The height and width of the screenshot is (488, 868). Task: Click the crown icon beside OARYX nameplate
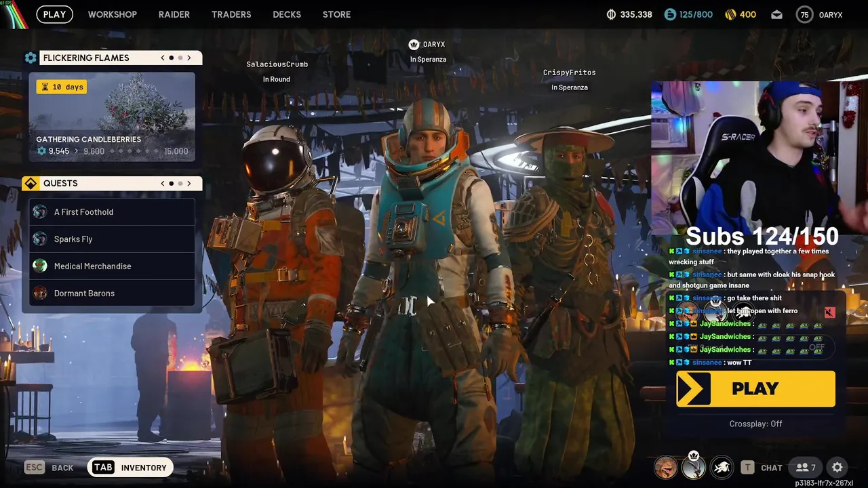click(x=414, y=44)
